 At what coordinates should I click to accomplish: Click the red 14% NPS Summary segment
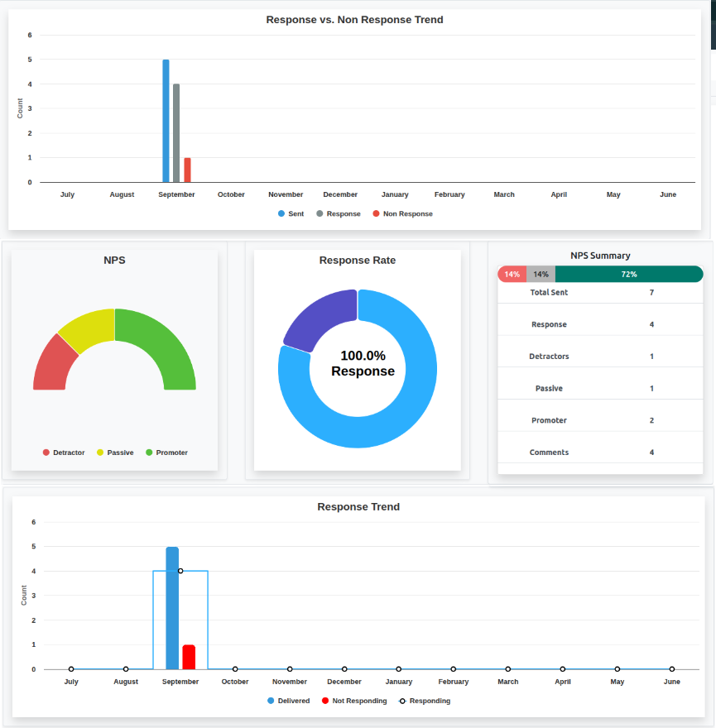click(x=512, y=274)
